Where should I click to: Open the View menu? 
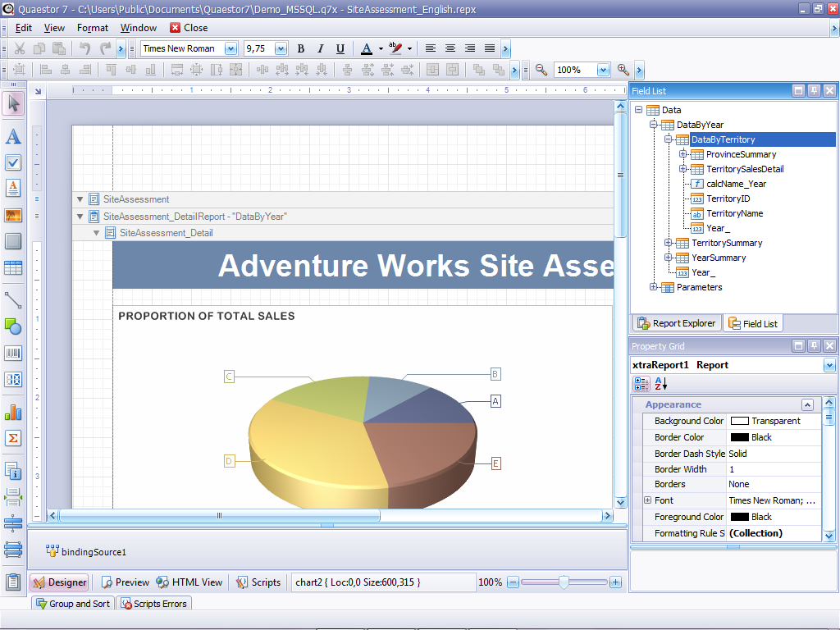(54, 28)
